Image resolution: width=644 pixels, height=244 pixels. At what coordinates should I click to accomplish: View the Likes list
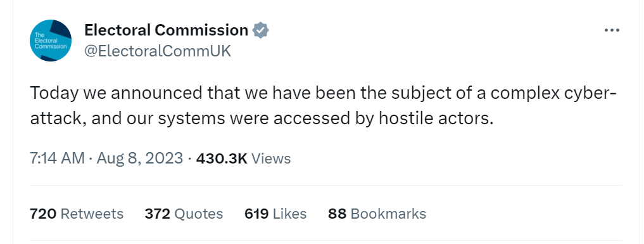coord(275,214)
